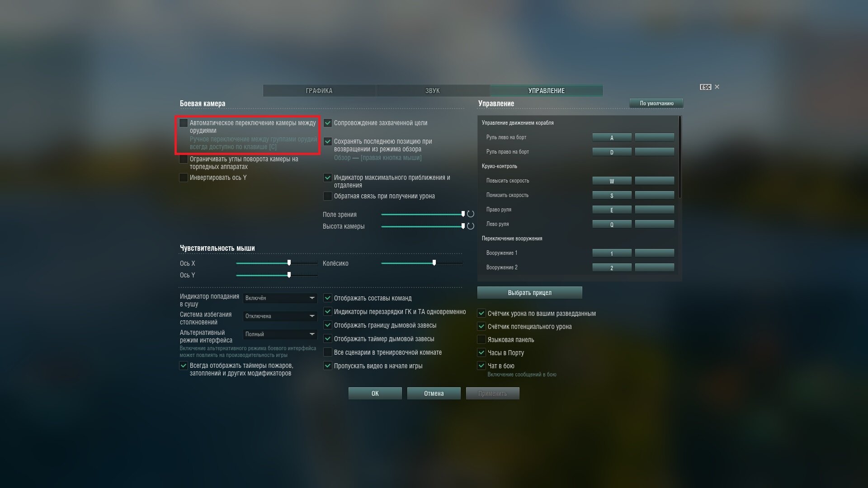The image size is (868, 488).
Task: Disable Часы в Порту checkbox
Action: [x=481, y=353]
